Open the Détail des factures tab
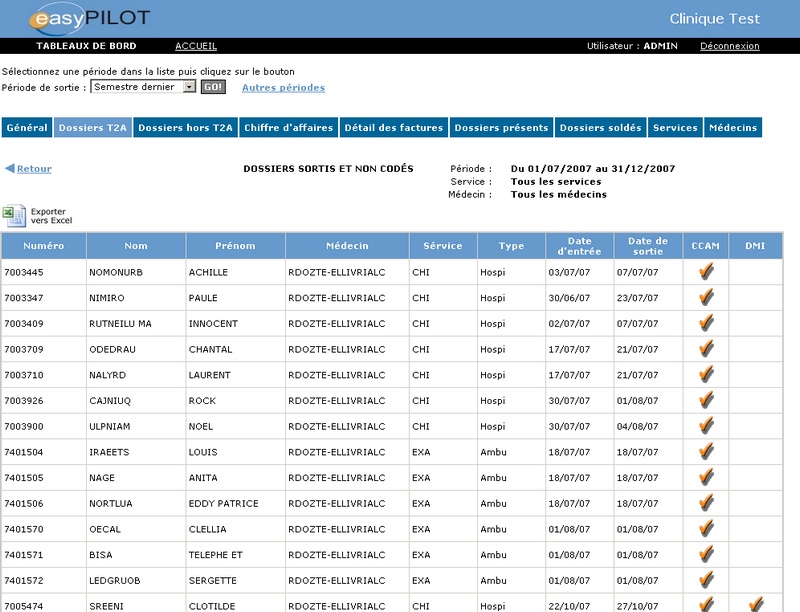 pyautogui.click(x=394, y=128)
